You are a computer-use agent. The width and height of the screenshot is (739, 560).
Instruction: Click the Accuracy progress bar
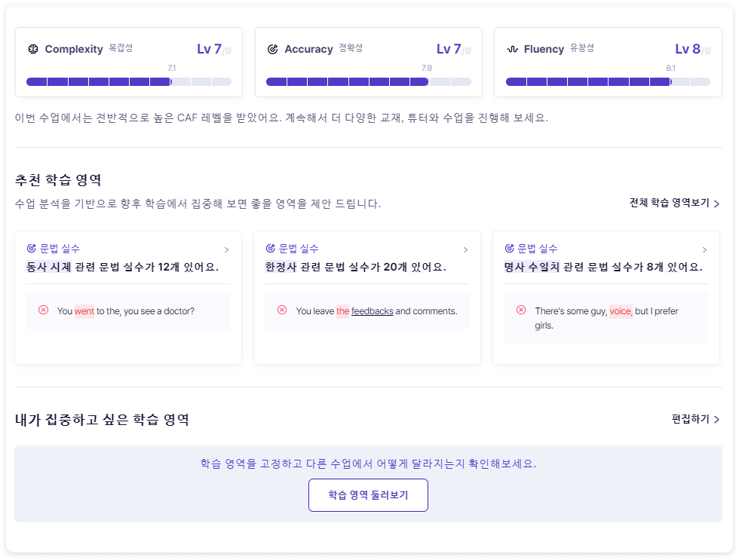(369, 82)
